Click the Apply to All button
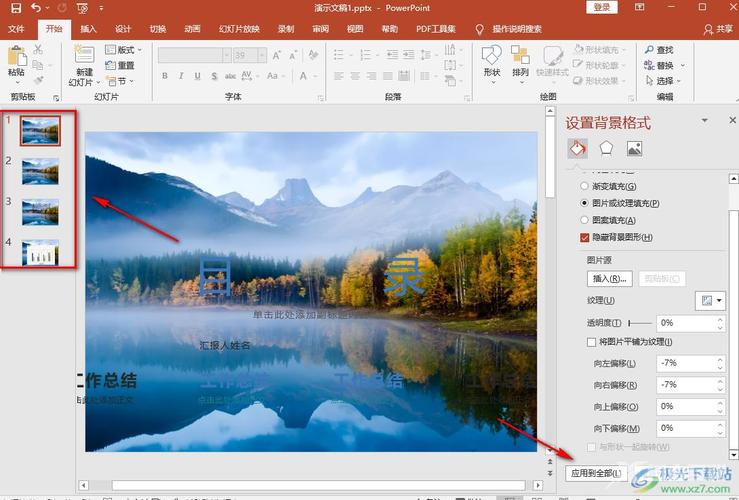Viewport: 739px width, 500px height. point(596,473)
